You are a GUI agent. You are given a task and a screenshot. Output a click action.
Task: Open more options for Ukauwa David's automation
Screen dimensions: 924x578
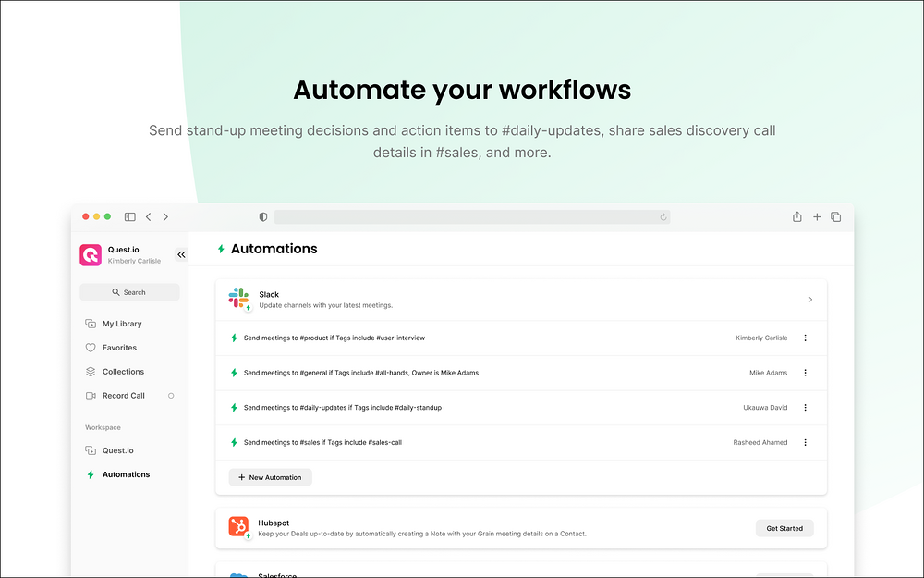[805, 408]
